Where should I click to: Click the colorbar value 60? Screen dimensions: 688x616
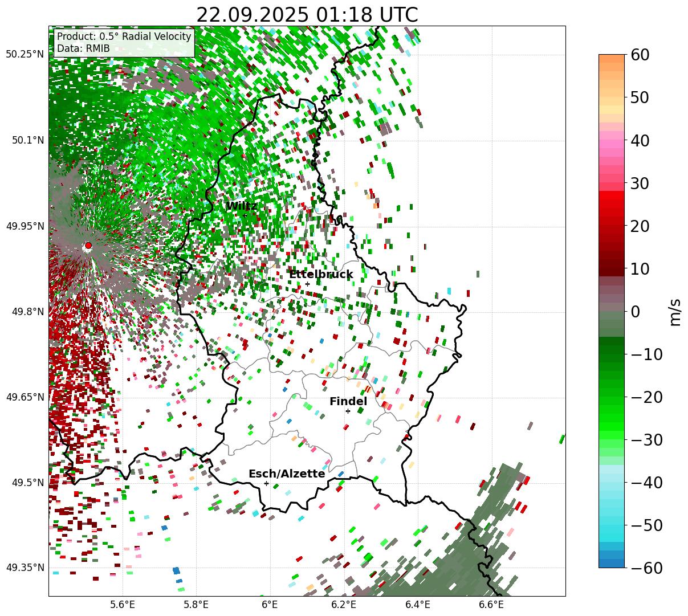[641, 55]
